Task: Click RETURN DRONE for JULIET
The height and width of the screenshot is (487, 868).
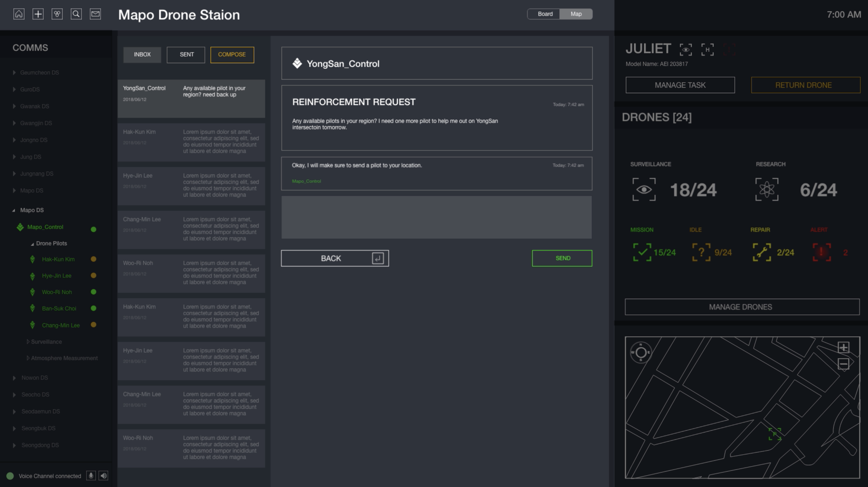Action: click(x=806, y=85)
